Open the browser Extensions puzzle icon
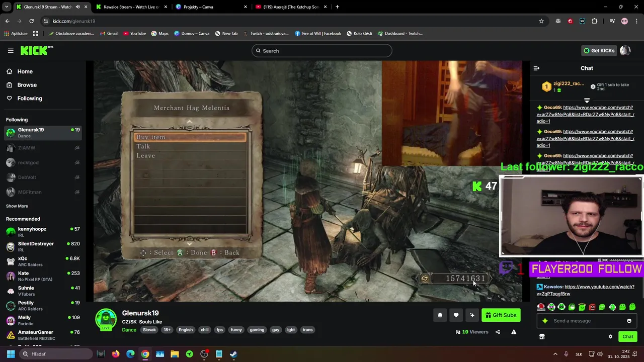Image resolution: width=644 pixels, height=362 pixels. (x=595, y=21)
